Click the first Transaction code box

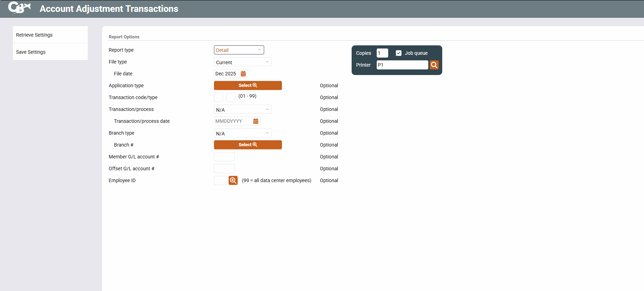point(219,97)
